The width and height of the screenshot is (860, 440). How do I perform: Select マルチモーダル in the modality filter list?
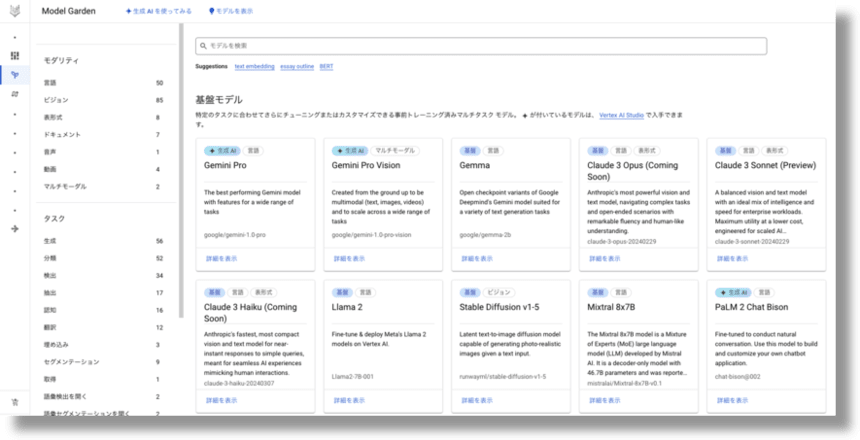[104, 187]
